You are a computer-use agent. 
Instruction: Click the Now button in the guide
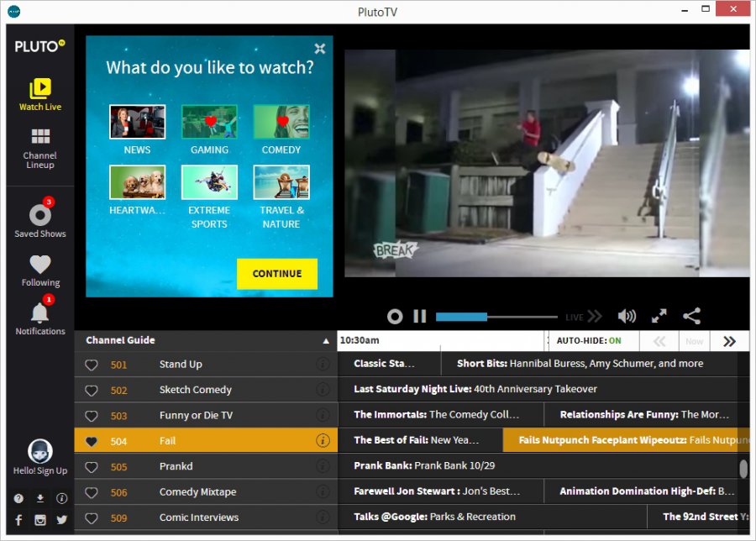coord(695,341)
